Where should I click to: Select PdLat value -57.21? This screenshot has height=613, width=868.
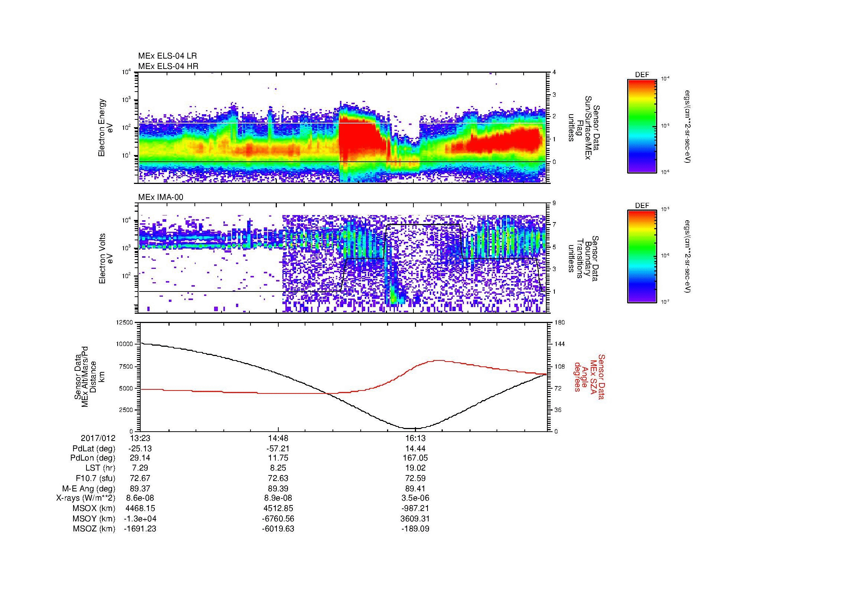(x=278, y=449)
